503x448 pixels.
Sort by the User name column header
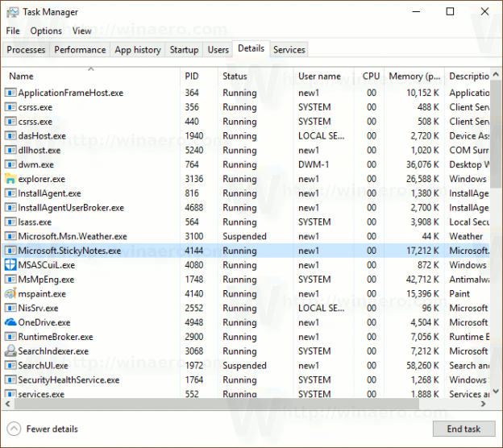[x=323, y=77]
